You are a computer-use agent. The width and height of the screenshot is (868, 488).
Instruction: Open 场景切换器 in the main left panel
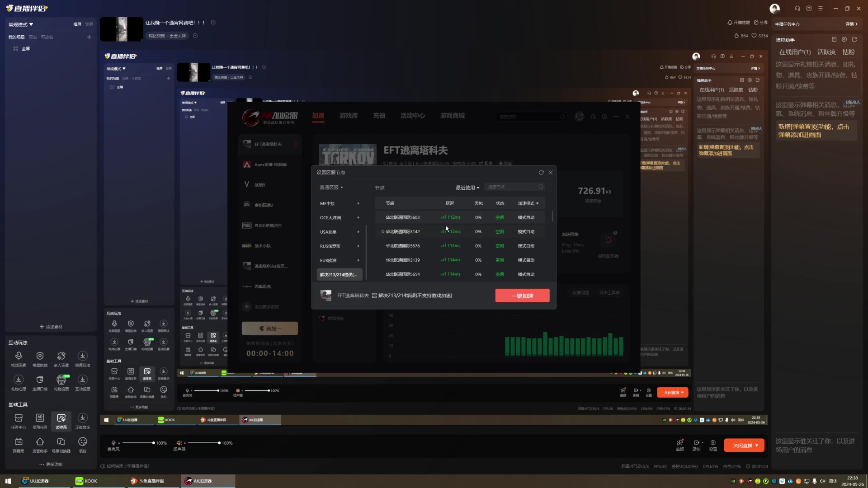[61, 445]
